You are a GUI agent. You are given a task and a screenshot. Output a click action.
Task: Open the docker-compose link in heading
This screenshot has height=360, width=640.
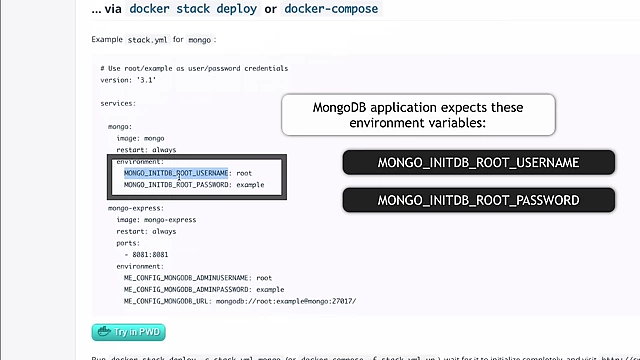tap(331, 9)
